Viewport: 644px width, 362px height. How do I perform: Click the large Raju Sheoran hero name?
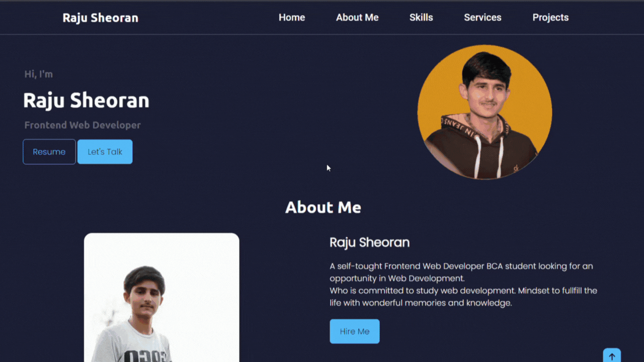click(86, 101)
